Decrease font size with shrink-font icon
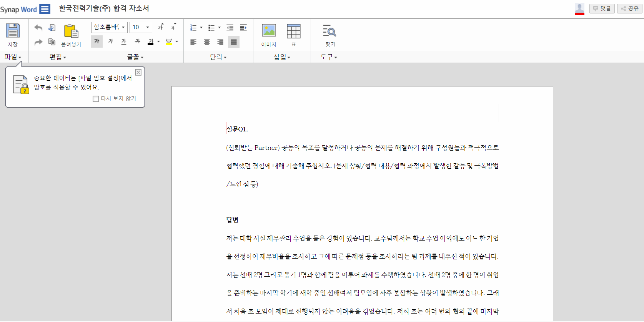The height and width of the screenshot is (322, 644). click(174, 27)
